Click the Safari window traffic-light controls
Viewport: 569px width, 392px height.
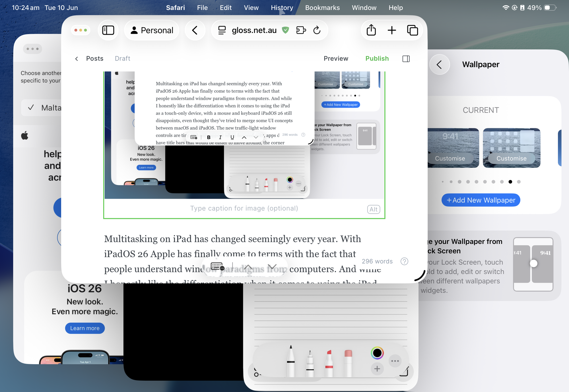click(x=81, y=30)
